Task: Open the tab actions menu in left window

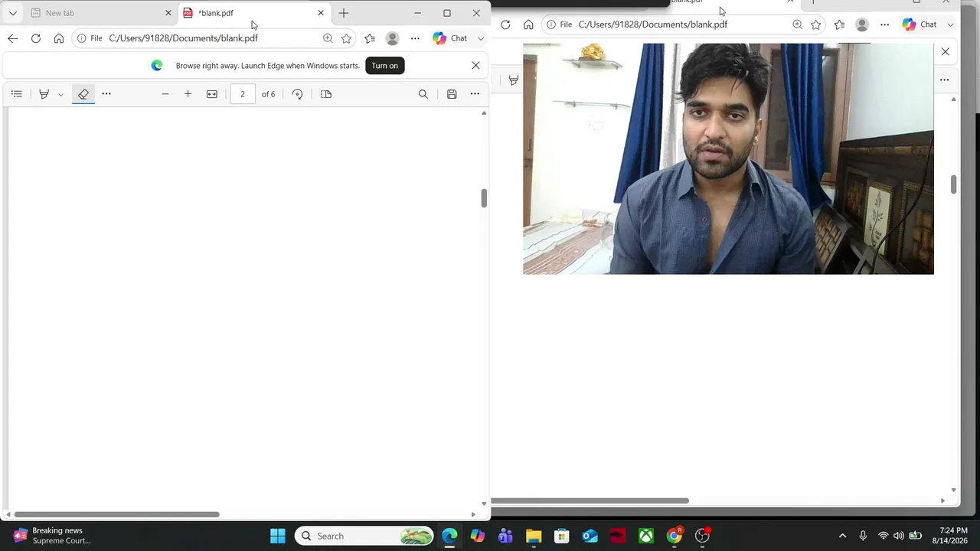Action: tap(12, 13)
